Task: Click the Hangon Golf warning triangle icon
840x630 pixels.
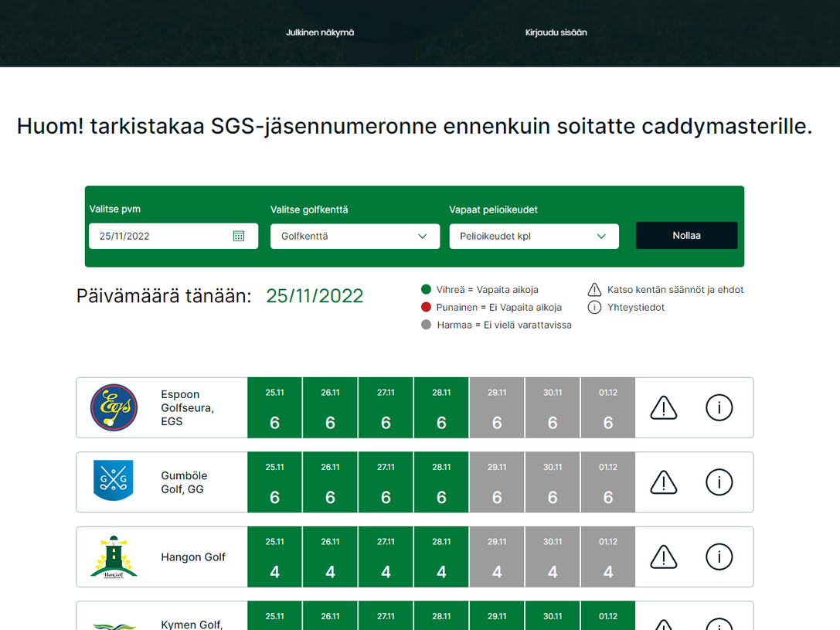Action: click(x=664, y=557)
